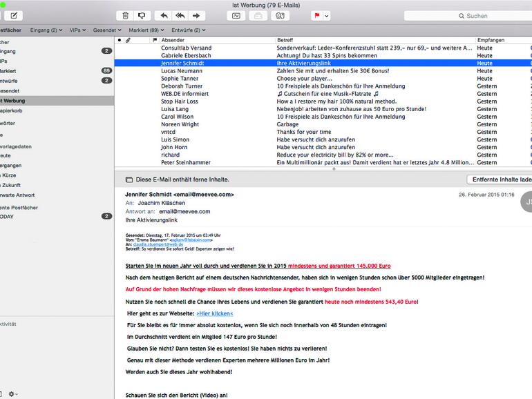
Task: Reply to the message with the single arrow
Action: (164, 16)
